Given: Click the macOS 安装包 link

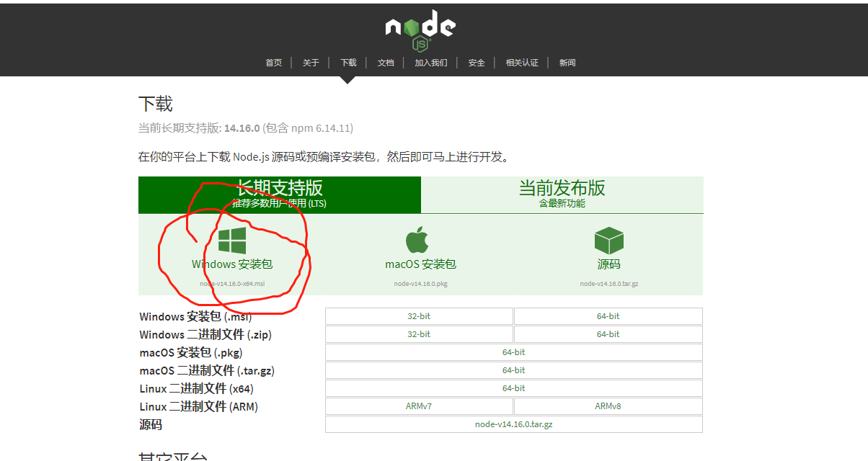Looking at the screenshot, I should coord(420,264).
